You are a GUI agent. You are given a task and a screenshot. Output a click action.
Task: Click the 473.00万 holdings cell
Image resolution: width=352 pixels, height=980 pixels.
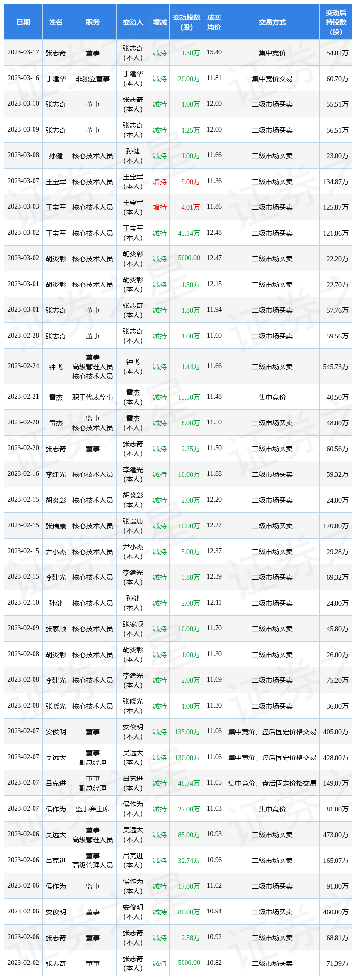[x=336, y=834]
